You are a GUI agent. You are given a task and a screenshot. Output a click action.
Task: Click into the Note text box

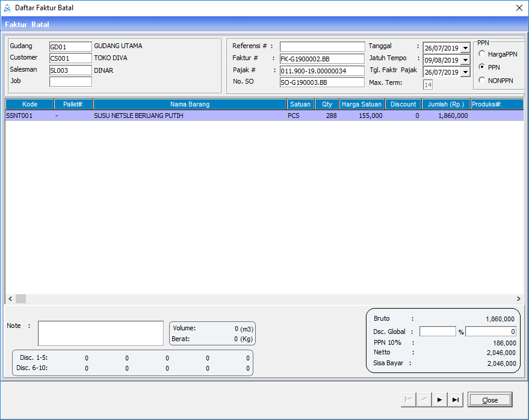tap(101, 333)
